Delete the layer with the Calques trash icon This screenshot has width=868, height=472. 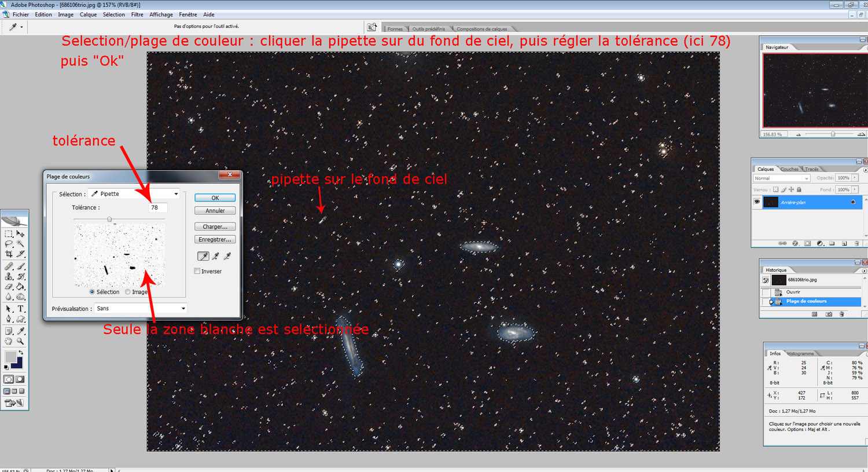(x=857, y=243)
